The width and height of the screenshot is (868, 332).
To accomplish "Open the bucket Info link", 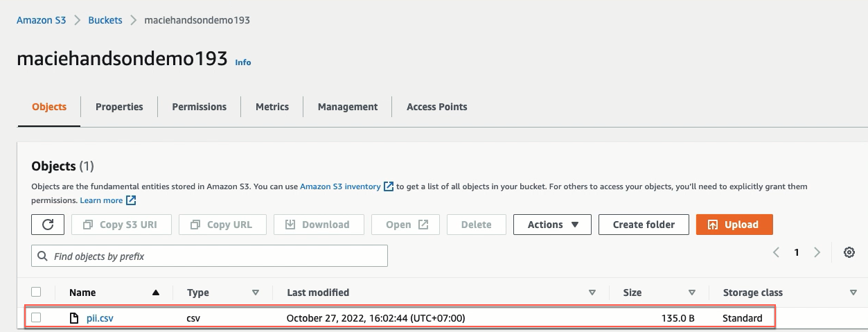I will click(243, 62).
